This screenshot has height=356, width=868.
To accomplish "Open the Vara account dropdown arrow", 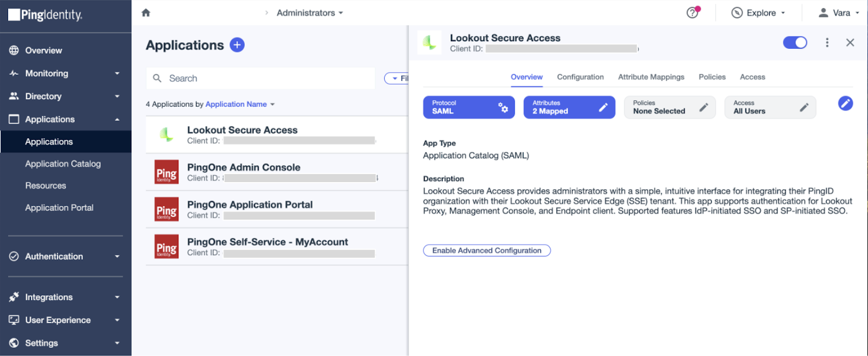I will (857, 13).
